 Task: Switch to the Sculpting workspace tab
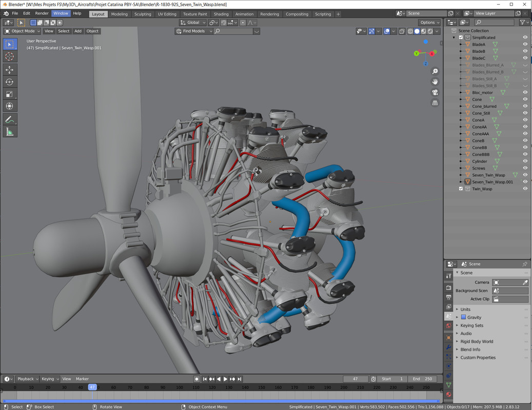coord(143,14)
